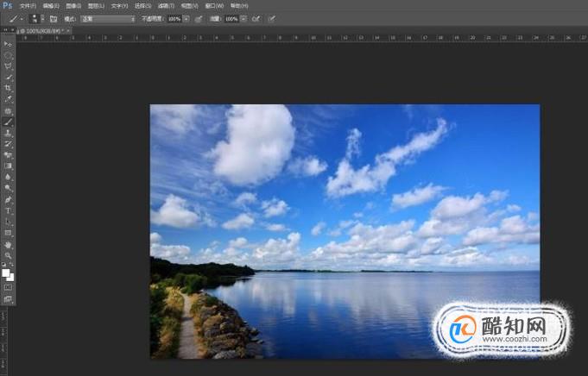
Task: Open the 模式 blending mode dropdown
Action: (x=108, y=19)
